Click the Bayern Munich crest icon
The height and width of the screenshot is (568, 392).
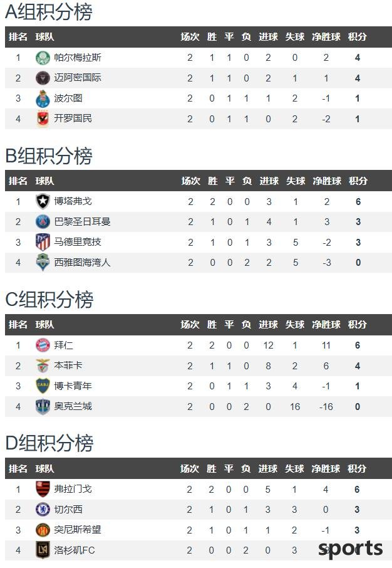pos(43,345)
